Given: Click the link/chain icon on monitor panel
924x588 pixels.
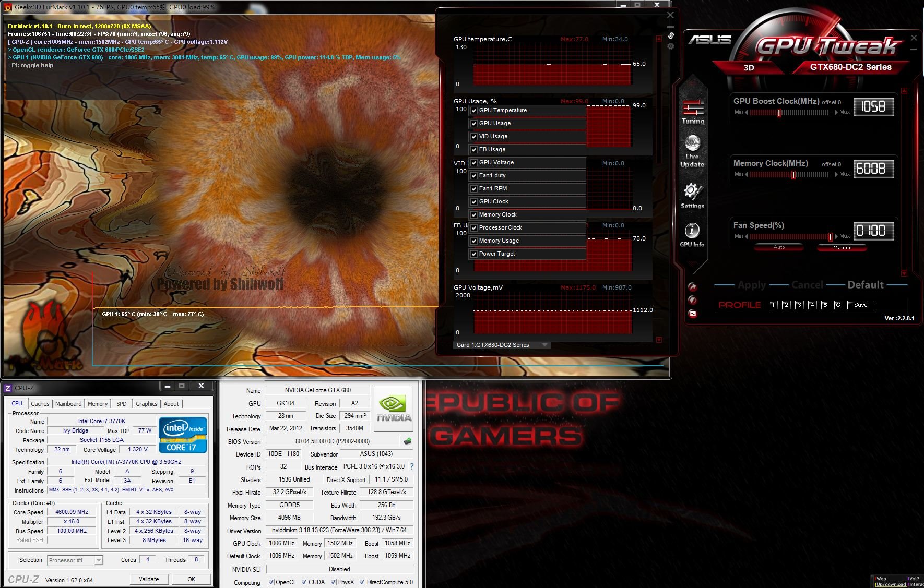Looking at the screenshot, I should [671, 36].
